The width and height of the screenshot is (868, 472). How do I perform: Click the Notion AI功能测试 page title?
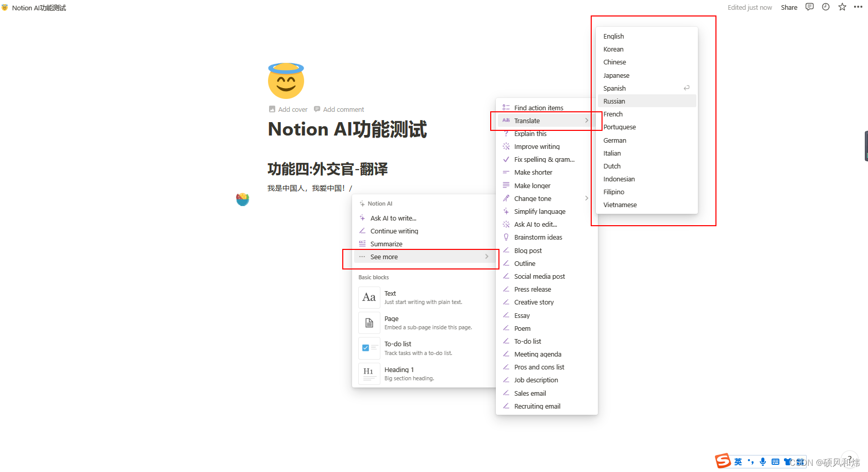click(x=347, y=129)
